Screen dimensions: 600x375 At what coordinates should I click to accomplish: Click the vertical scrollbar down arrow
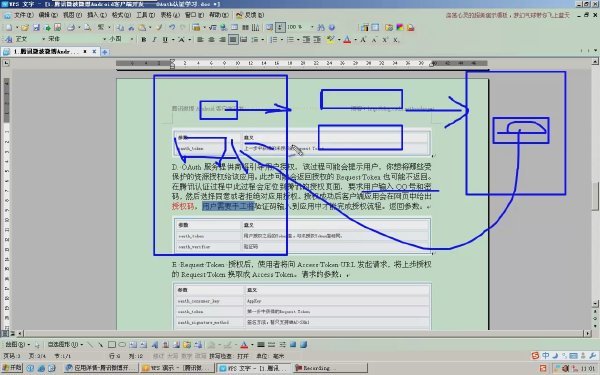coord(595,303)
